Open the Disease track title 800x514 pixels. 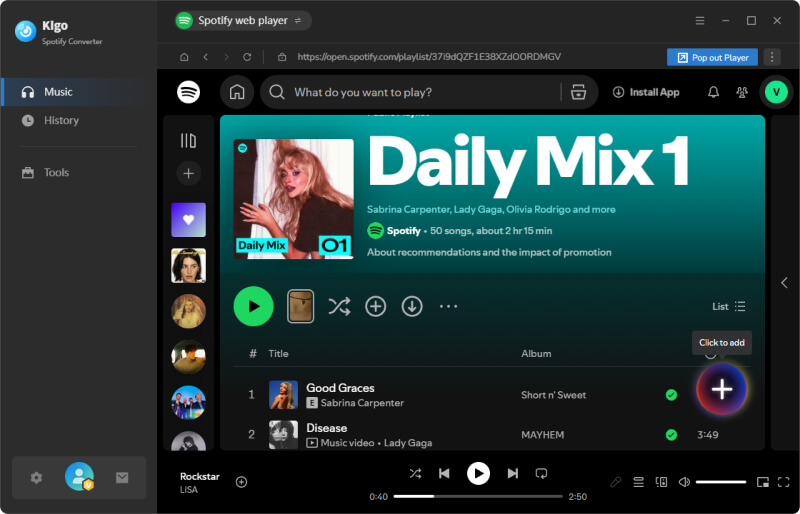(x=327, y=428)
